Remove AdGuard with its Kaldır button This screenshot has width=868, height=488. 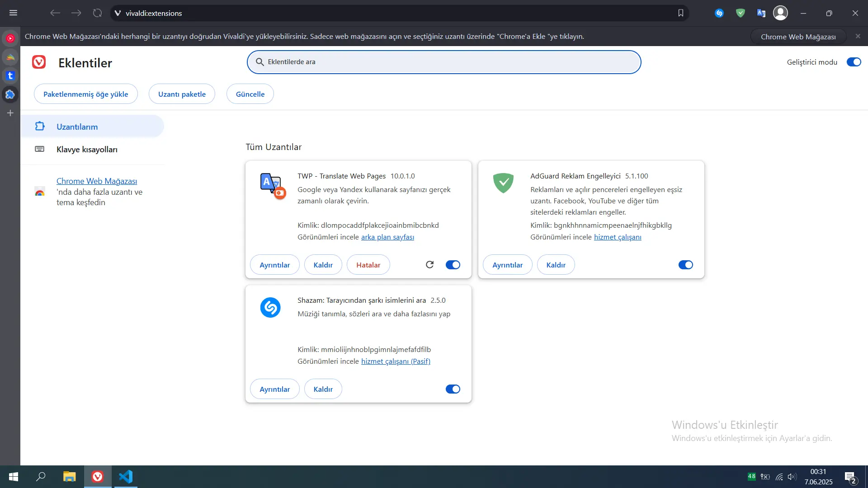pos(556,265)
